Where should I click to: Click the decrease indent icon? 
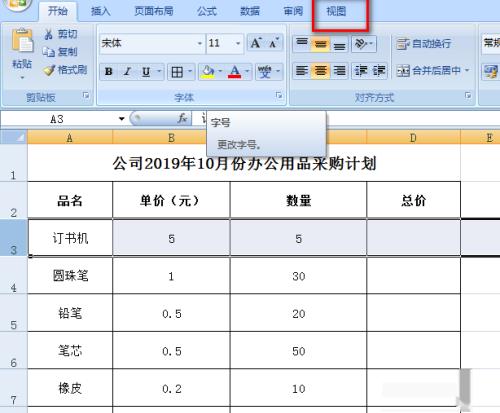click(361, 71)
